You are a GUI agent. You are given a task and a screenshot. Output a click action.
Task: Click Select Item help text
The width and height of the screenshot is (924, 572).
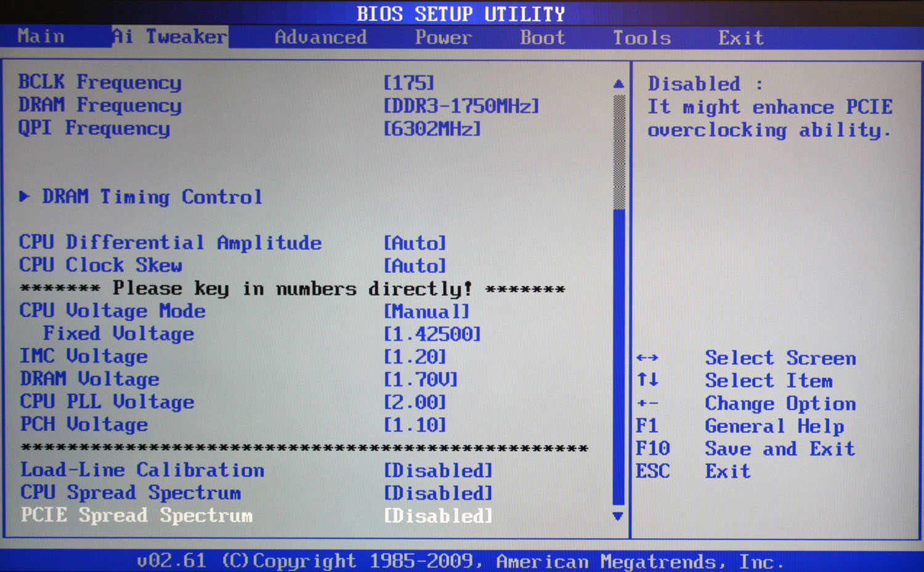coord(769,381)
